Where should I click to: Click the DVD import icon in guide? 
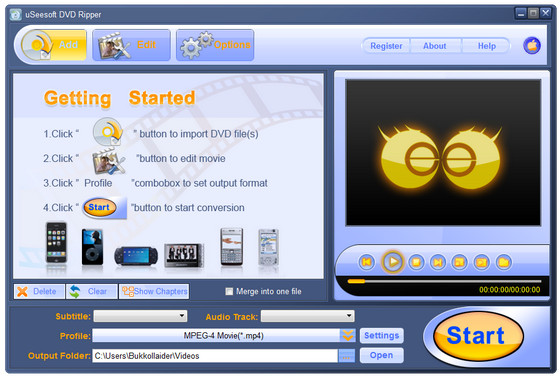(x=108, y=131)
